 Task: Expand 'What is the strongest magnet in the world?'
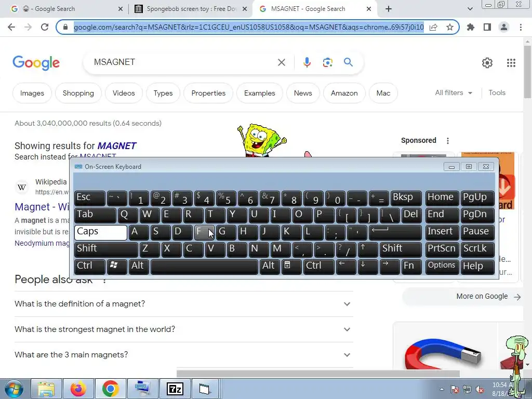[183, 329]
